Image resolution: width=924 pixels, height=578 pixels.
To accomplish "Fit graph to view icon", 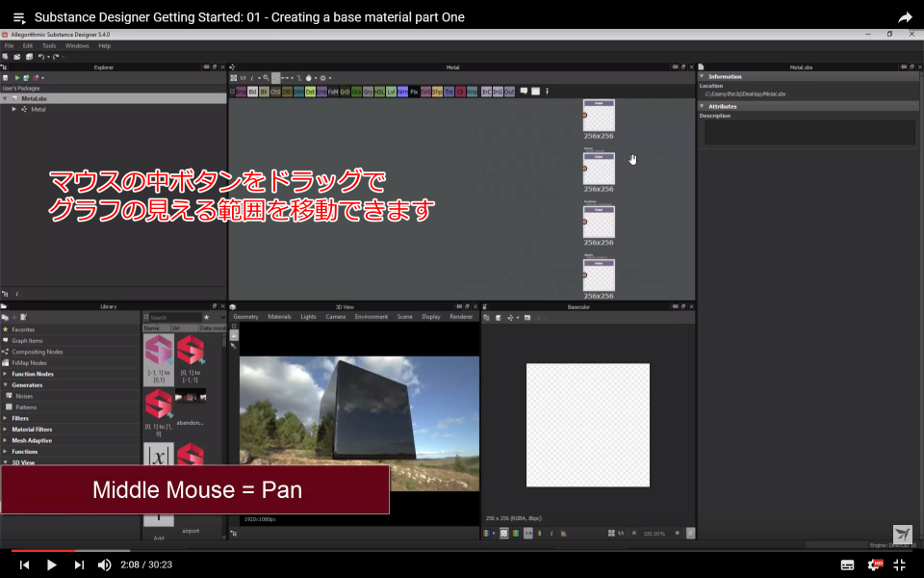I will coord(234,78).
